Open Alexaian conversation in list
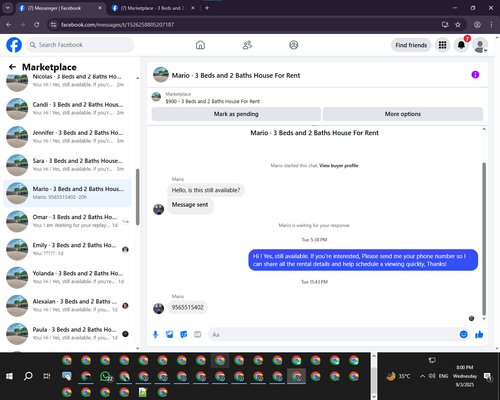Image resolution: width=500 pixels, height=400 pixels. (x=67, y=305)
